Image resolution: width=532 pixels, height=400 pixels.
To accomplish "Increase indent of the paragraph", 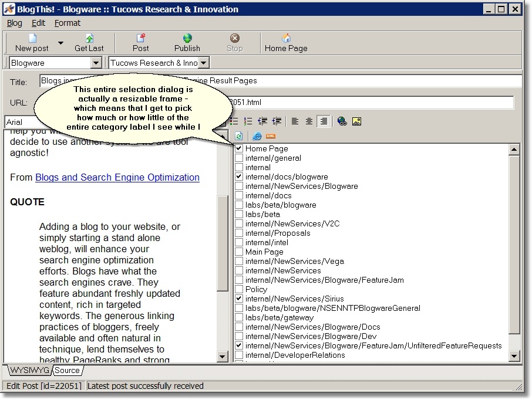I will [x=277, y=121].
